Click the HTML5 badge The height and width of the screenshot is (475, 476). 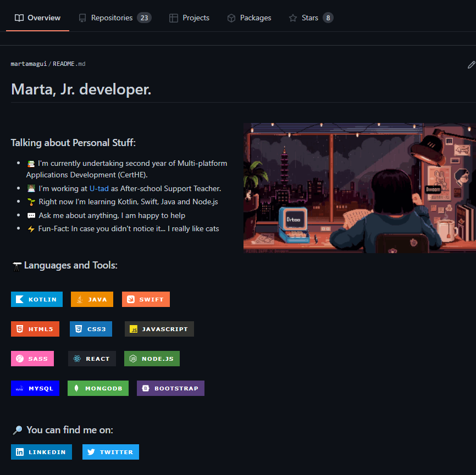point(35,329)
